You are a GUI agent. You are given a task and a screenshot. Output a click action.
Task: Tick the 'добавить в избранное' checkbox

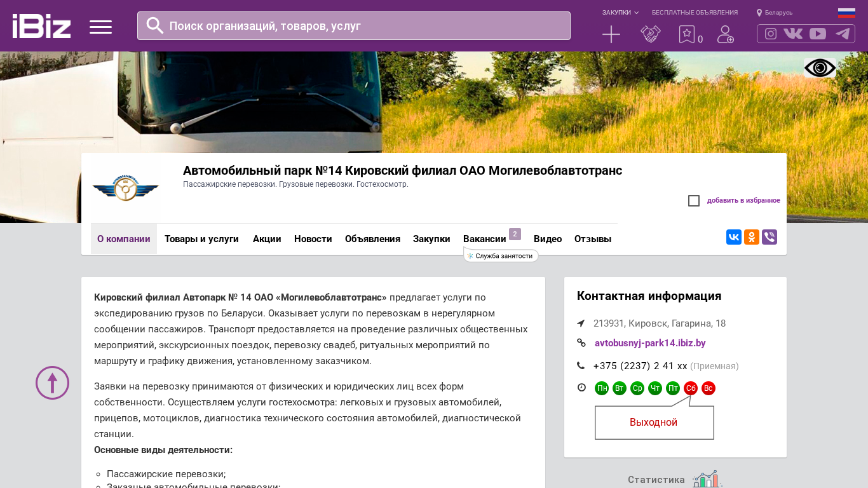click(x=694, y=201)
